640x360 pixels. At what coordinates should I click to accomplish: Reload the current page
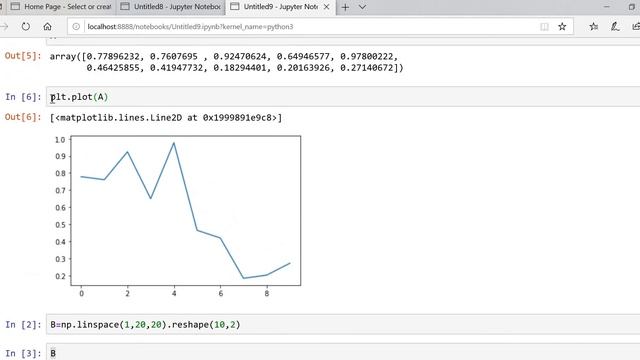pyautogui.click(x=26, y=27)
